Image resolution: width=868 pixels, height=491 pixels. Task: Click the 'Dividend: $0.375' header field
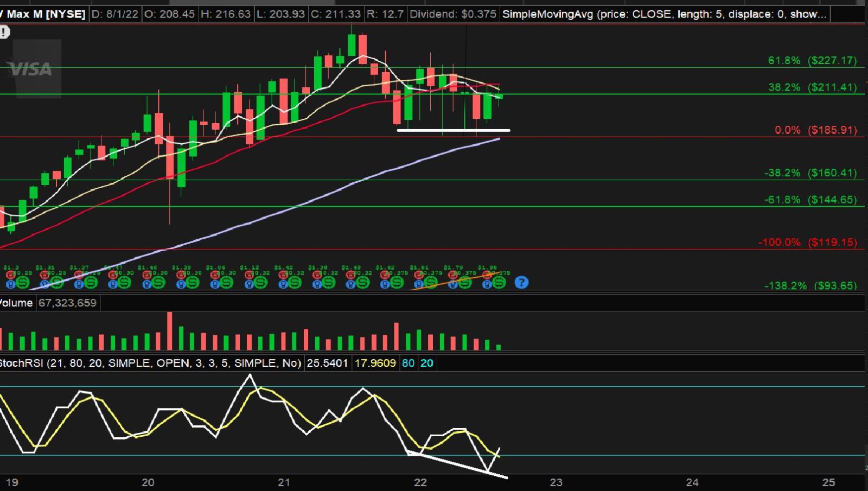[x=453, y=14]
